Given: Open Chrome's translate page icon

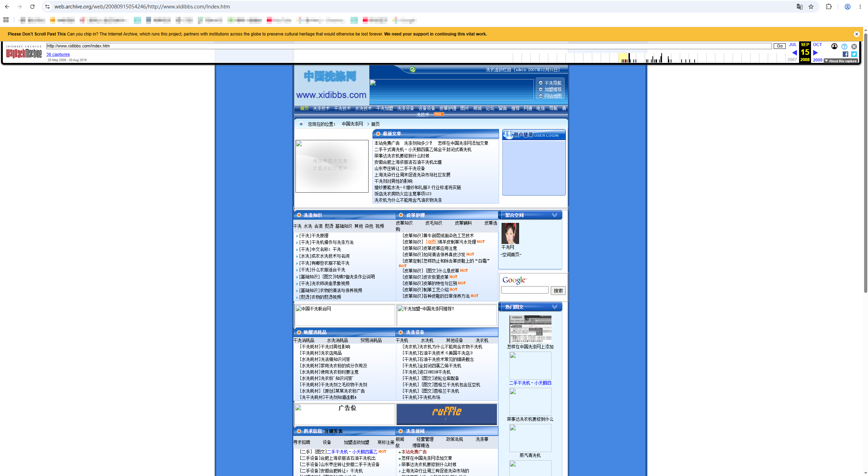Looking at the screenshot, I should click(x=800, y=7).
